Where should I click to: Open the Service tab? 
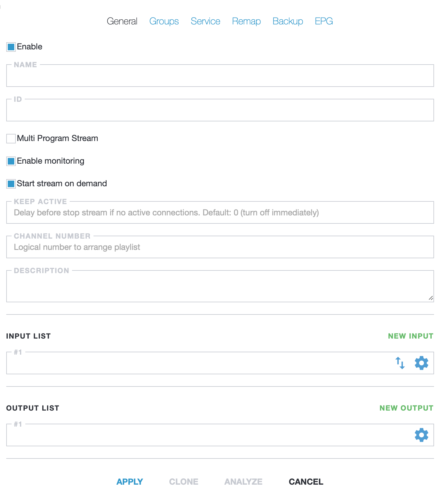click(205, 21)
